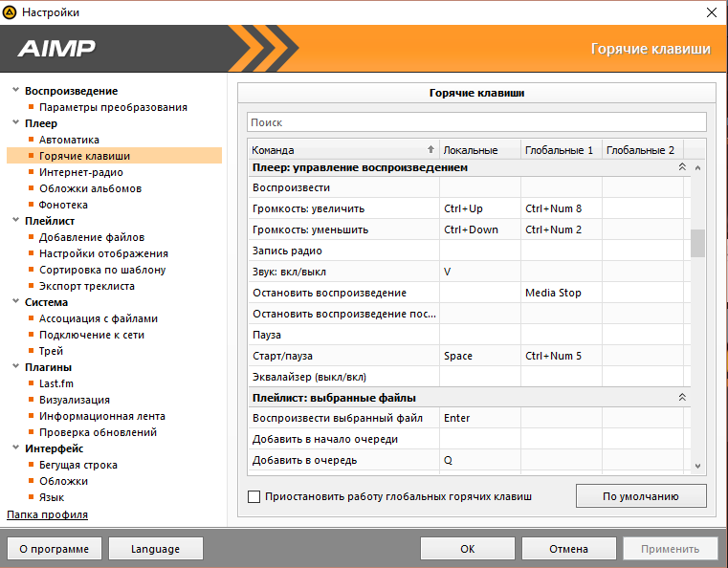Collapse the 'Плейлист: выбранные файлы' hotkey group
Image resolution: width=728 pixels, height=568 pixels.
(682, 397)
